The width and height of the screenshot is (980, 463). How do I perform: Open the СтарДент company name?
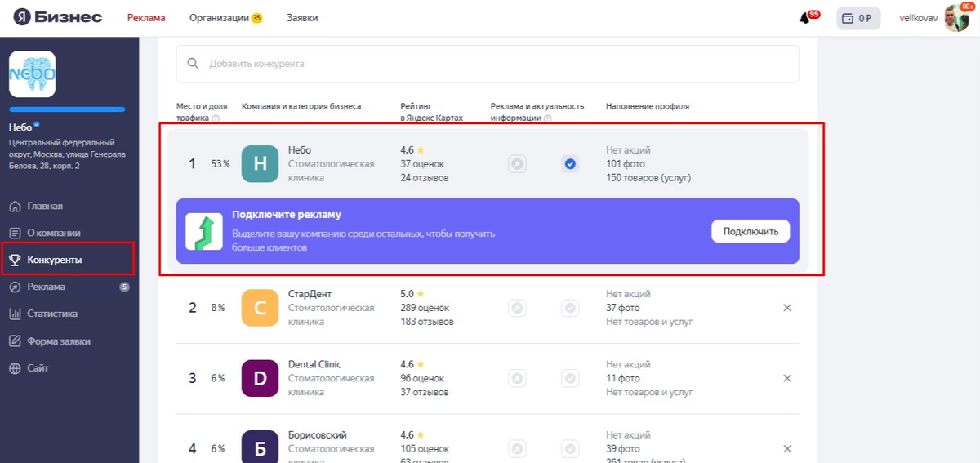310,294
